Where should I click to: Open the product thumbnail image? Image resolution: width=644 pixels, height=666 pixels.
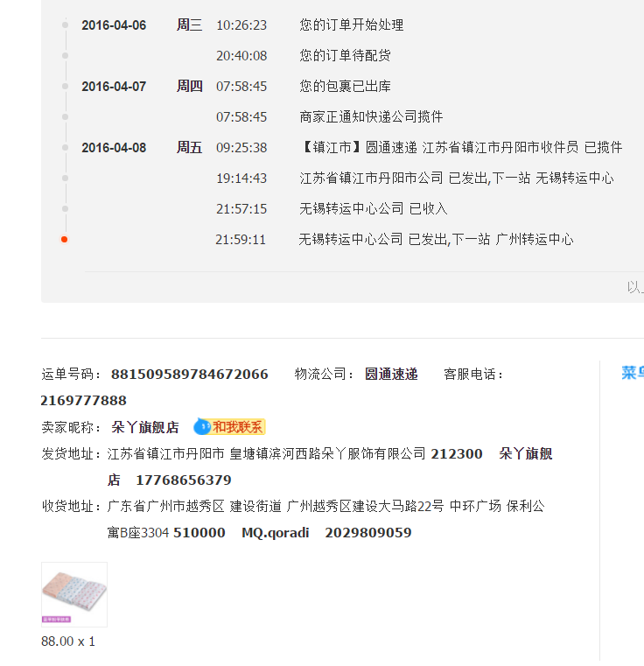pos(74,594)
